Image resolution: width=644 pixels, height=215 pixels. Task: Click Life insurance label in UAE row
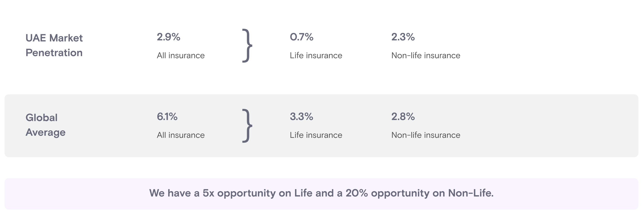(316, 56)
